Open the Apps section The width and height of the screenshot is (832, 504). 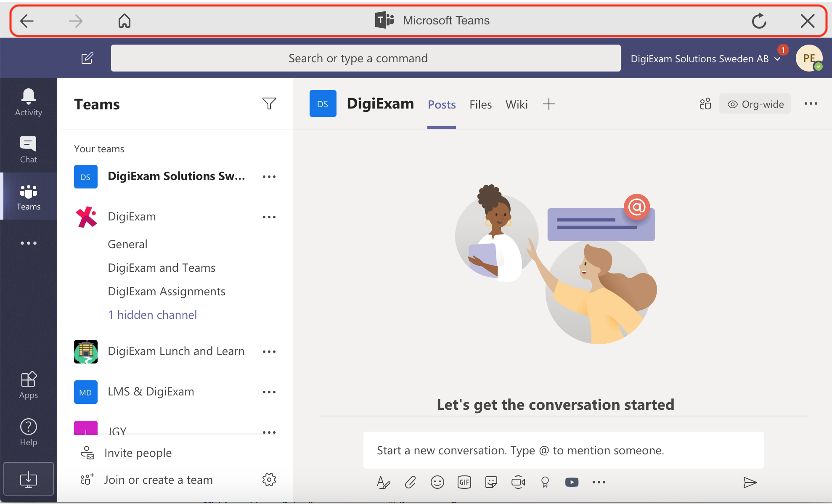pos(28,384)
